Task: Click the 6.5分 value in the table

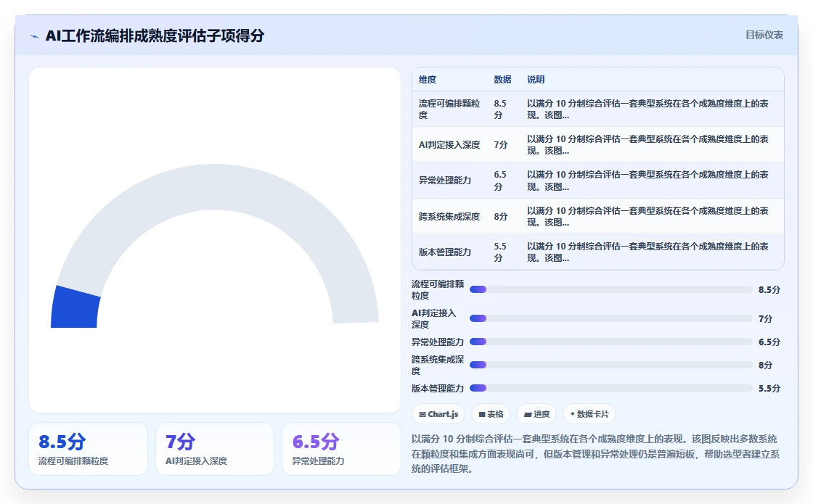Action: pyautogui.click(x=500, y=181)
